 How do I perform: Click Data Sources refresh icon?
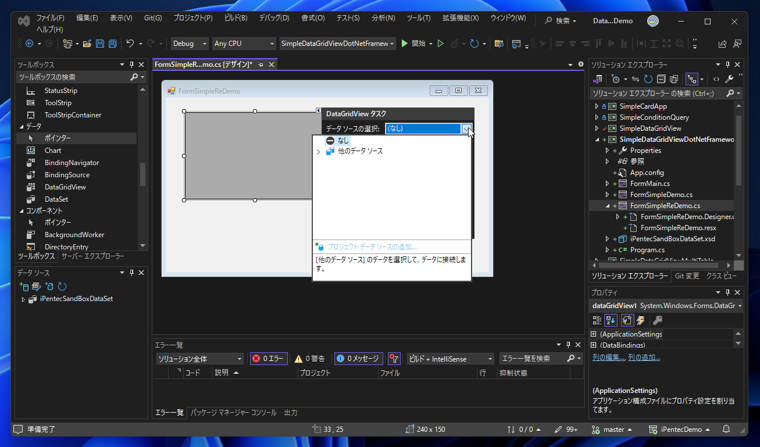[x=62, y=287]
